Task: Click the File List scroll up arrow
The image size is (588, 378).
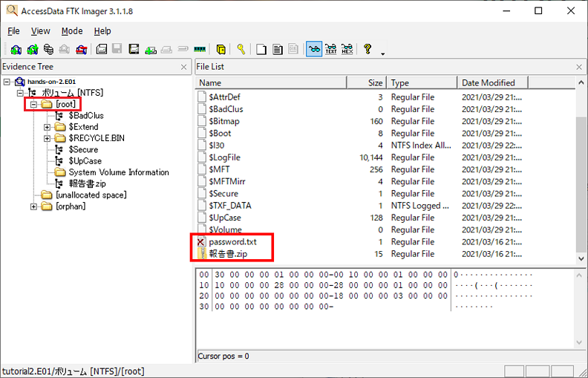Action: 581,82
